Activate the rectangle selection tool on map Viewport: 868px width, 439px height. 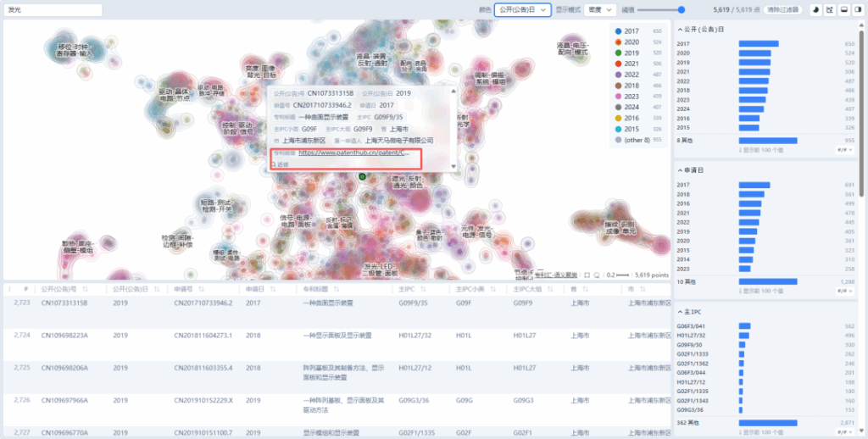tap(587, 275)
